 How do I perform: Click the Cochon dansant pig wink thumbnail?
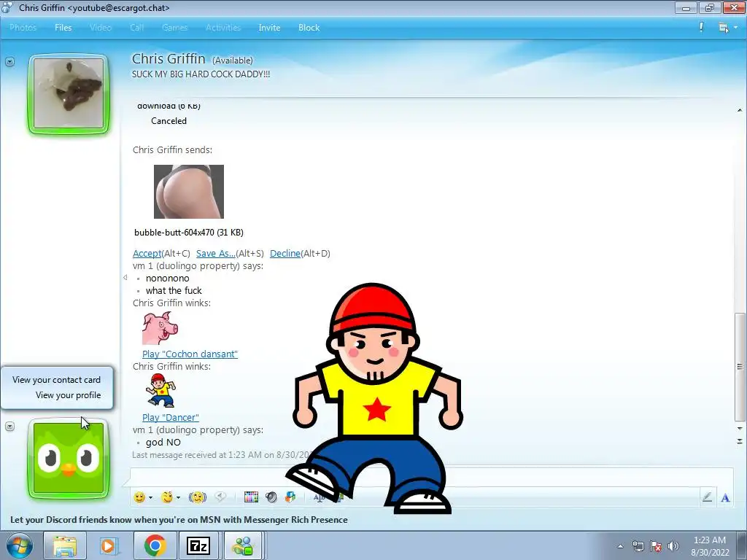(160, 327)
